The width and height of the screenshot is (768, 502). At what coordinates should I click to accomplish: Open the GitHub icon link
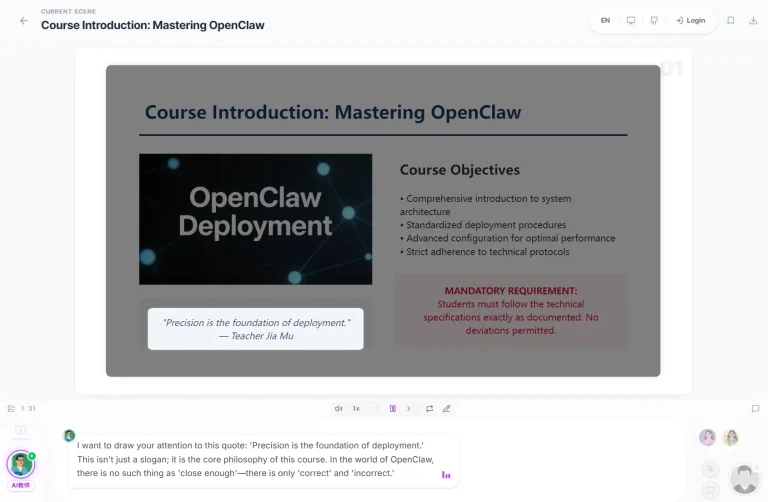tap(654, 20)
